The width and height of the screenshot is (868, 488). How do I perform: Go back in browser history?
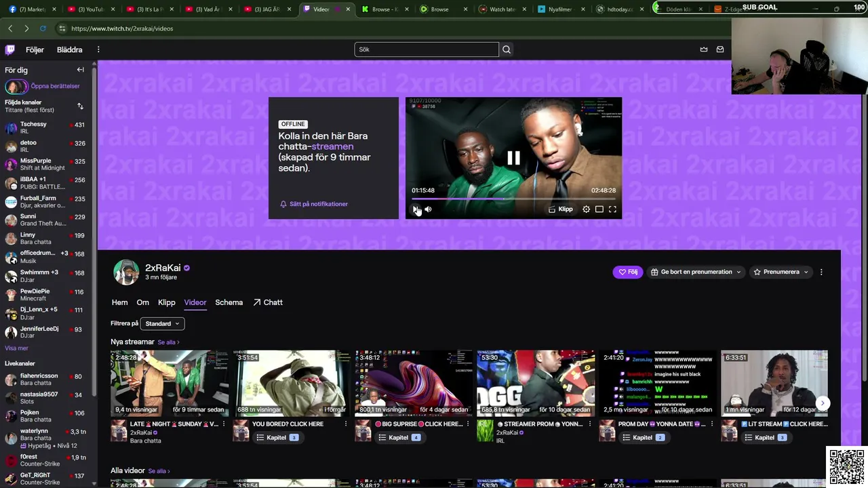coord(10,28)
